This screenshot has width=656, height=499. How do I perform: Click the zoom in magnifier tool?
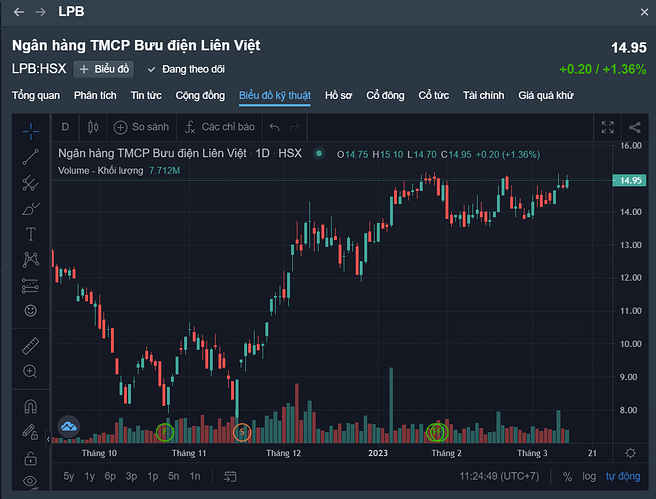[x=31, y=372]
